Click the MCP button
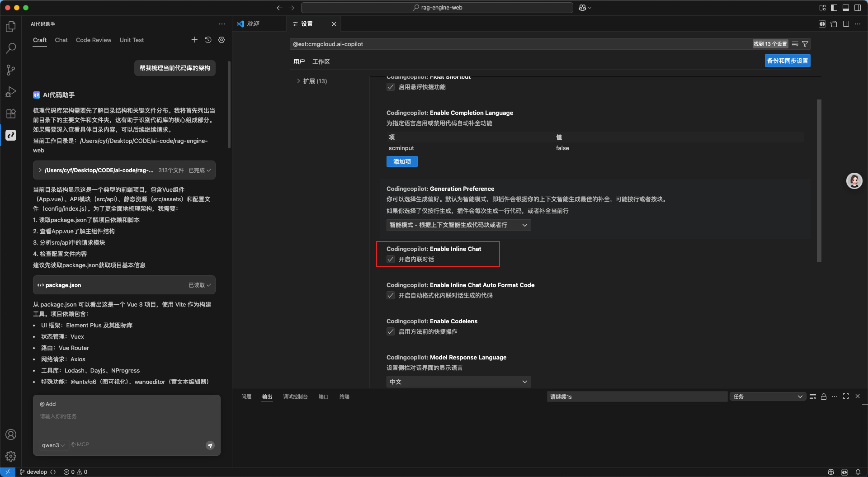 [80, 444]
